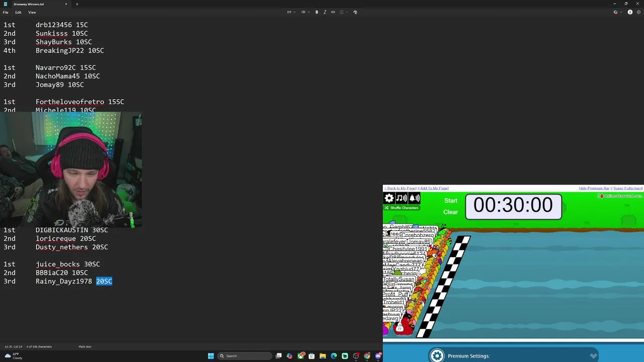Open Notepad Edit menu
644x362 pixels.
[x=18, y=12]
